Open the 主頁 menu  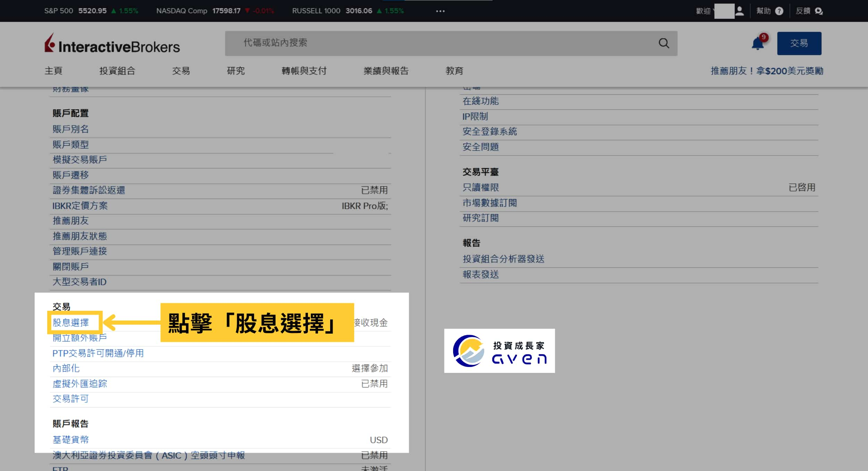(x=53, y=71)
